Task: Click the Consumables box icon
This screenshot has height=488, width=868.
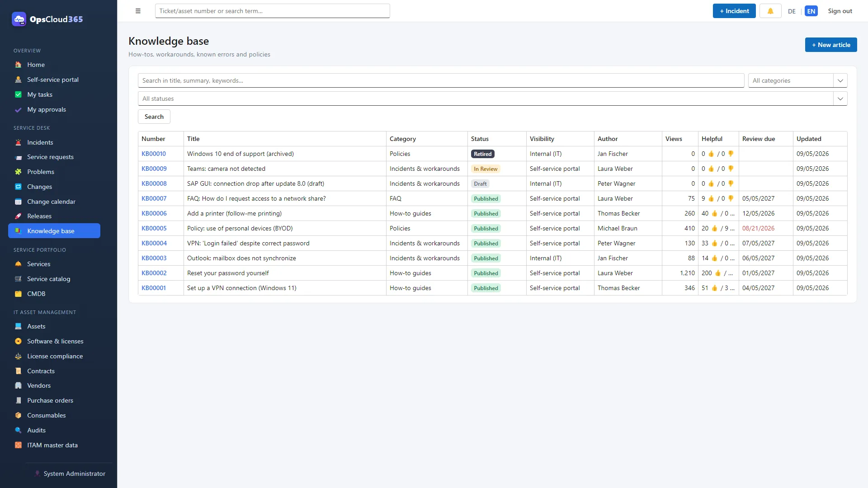Action: (18, 415)
